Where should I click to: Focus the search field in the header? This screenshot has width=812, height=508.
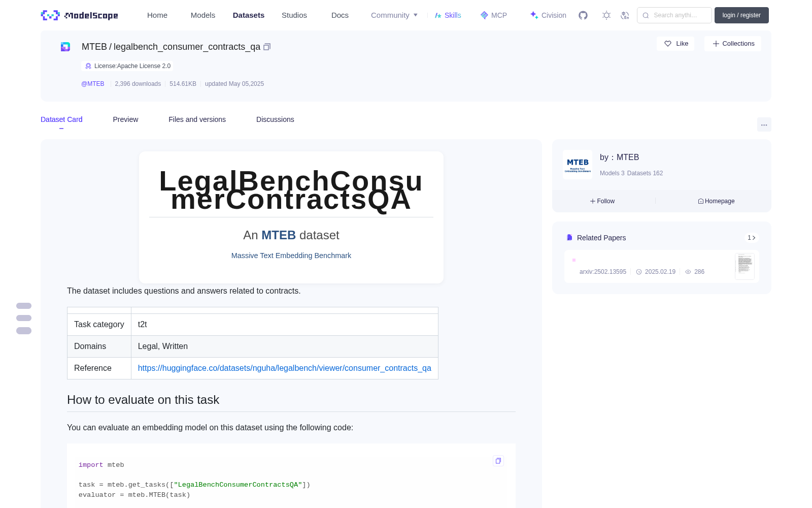[674, 15]
